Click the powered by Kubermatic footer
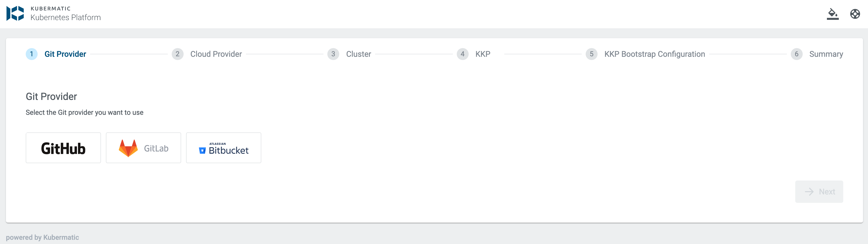The image size is (868, 244). pyautogui.click(x=43, y=237)
